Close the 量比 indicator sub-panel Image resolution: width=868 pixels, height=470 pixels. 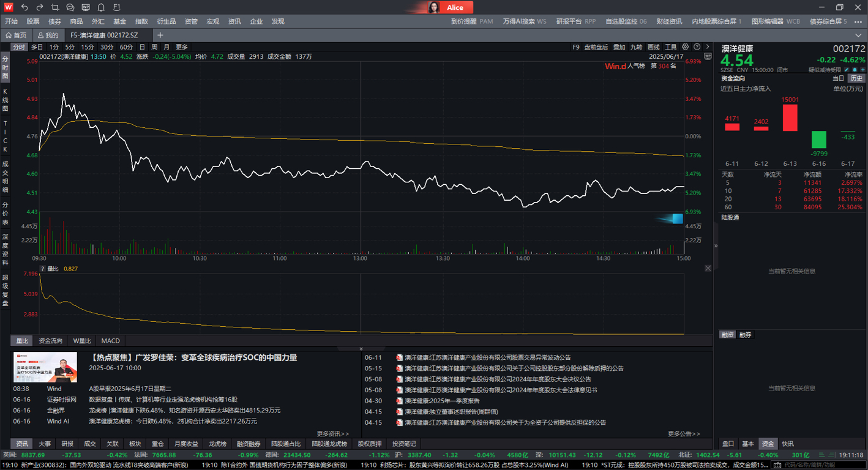coord(708,269)
